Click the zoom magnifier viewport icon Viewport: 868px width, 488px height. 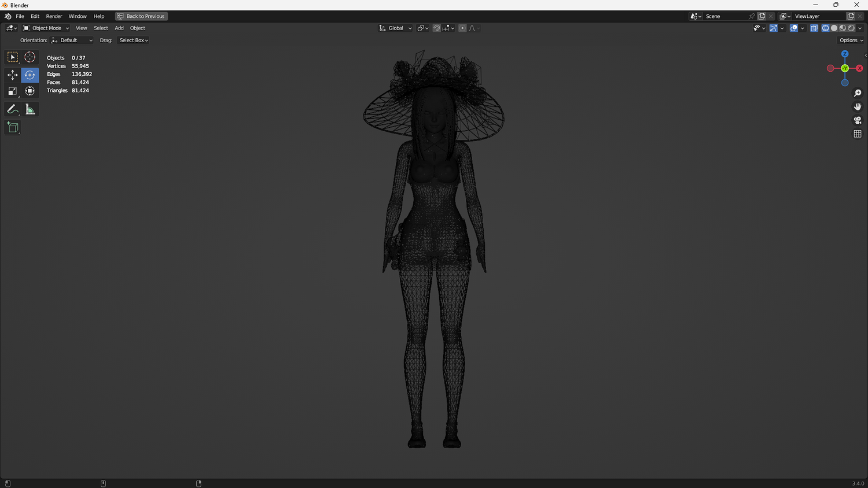pyautogui.click(x=858, y=93)
